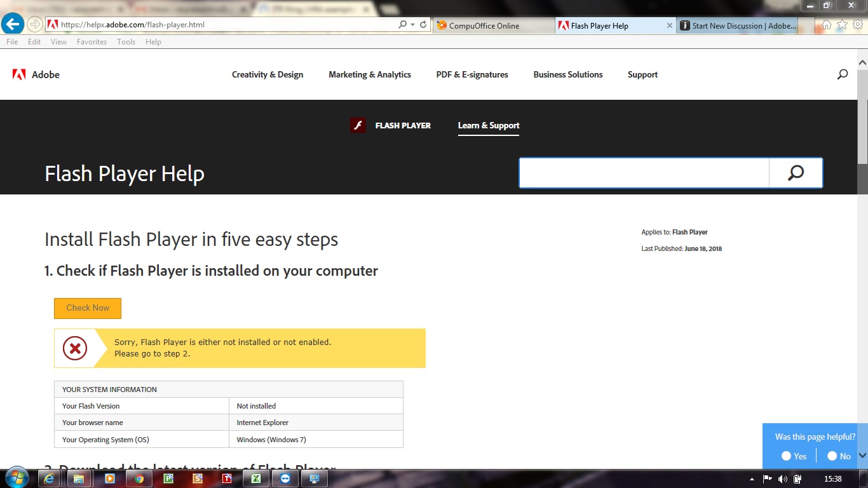Open the power battery tray icon
Image resolution: width=868 pixels, height=488 pixels.
797,478
